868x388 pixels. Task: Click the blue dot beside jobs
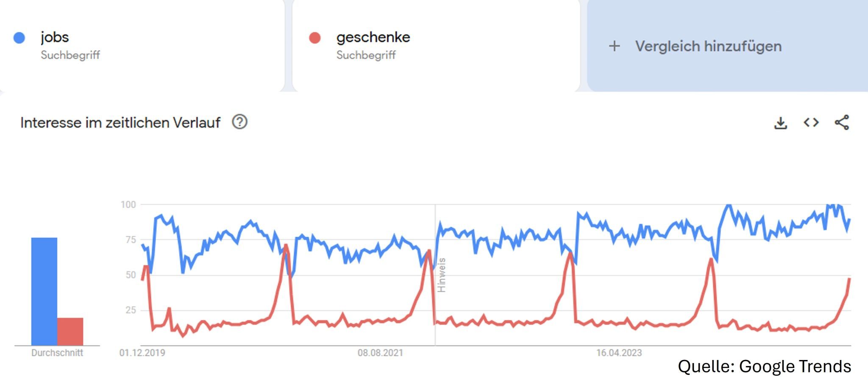[19, 38]
